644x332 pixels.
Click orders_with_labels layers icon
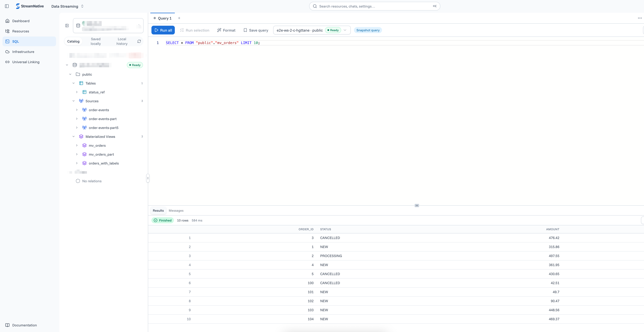point(84,163)
